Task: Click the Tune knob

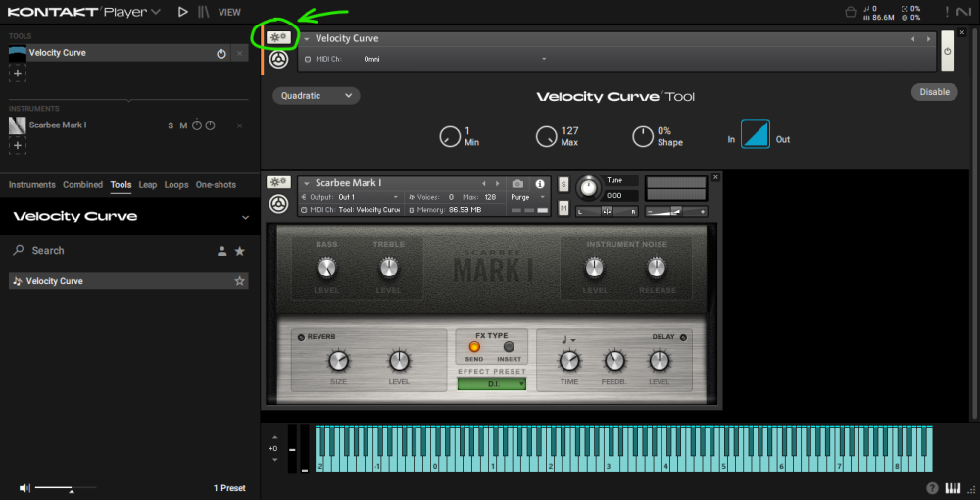Action: coord(587,187)
